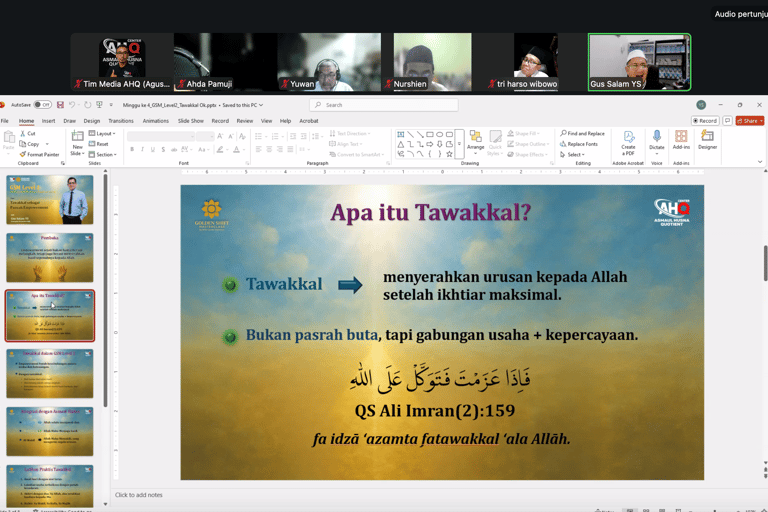The height and width of the screenshot is (512, 768).
Task: Click Find and Replace
Action: pos(582,133)
